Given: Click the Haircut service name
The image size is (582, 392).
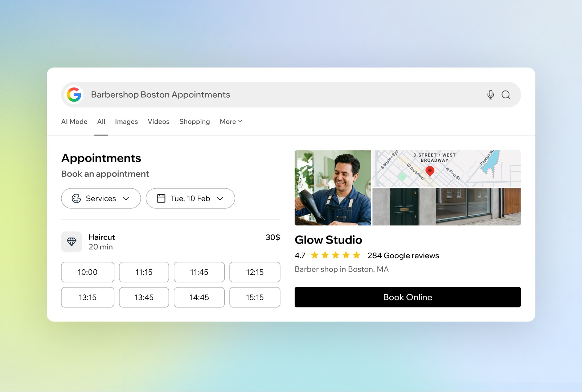Looking at the screenshot, I should click(102, 237).
